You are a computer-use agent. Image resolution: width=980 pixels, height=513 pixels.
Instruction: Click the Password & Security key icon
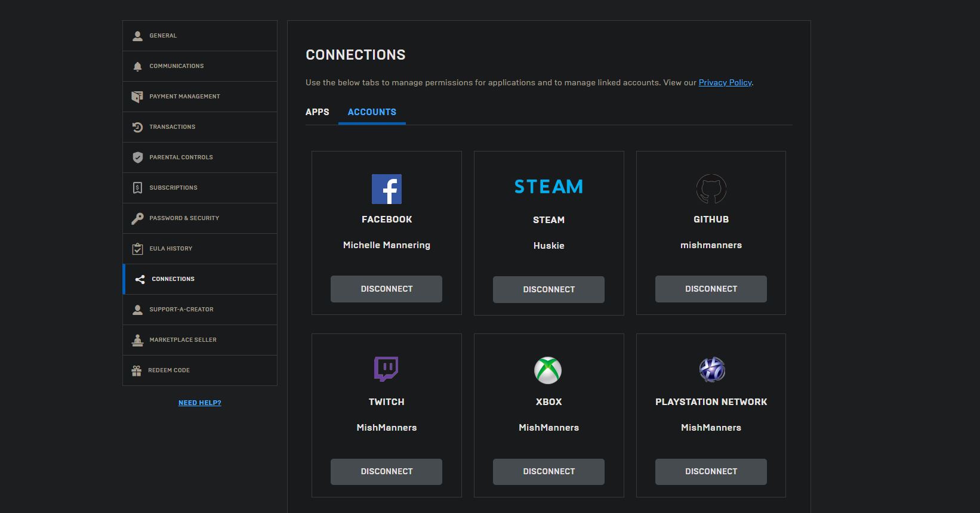point(137,218)
